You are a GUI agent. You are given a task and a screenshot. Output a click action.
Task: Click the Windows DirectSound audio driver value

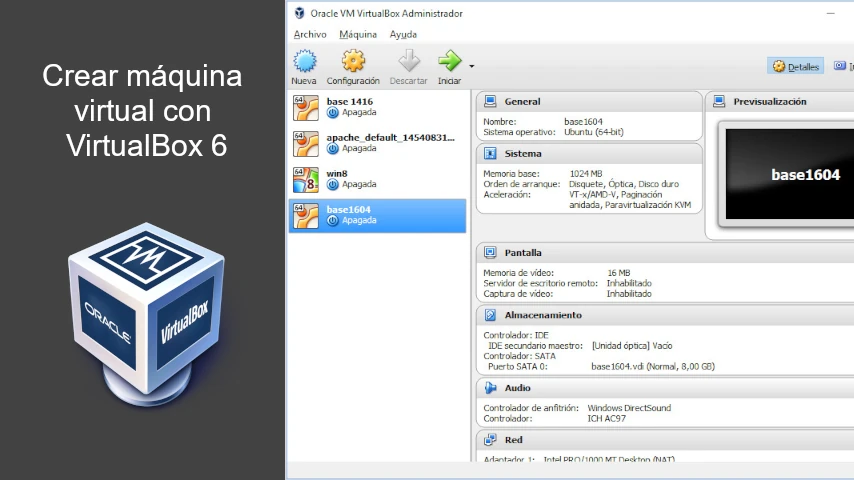[x=629, y=408]
